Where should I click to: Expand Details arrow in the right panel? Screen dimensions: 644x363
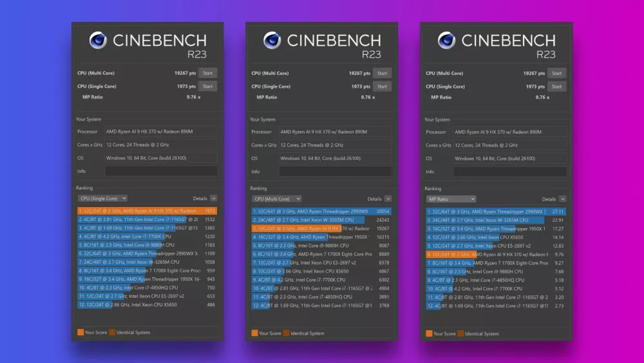pyautogui.click(x=562, y=199)
